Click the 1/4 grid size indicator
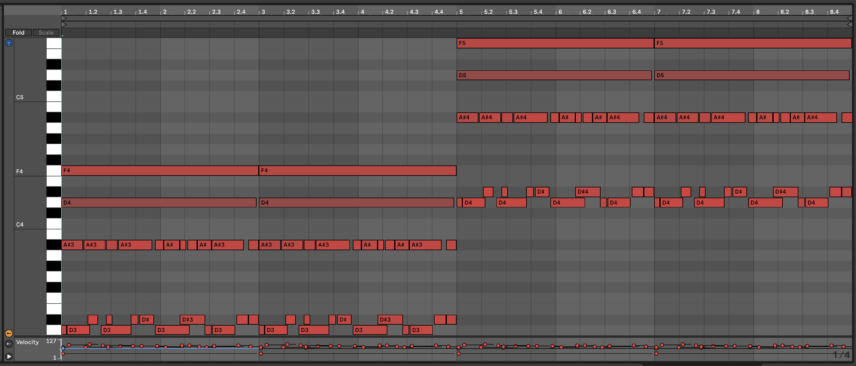 click(x=841, y=355)
